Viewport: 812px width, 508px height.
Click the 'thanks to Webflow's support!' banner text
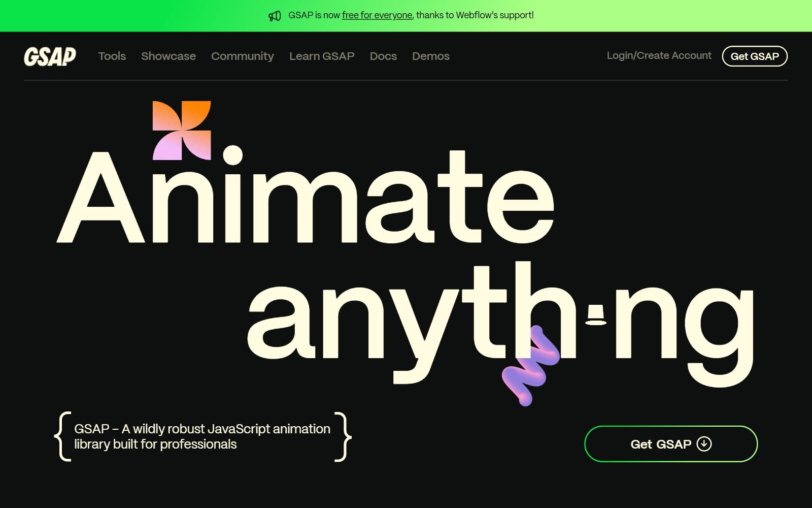coord(475,15)
